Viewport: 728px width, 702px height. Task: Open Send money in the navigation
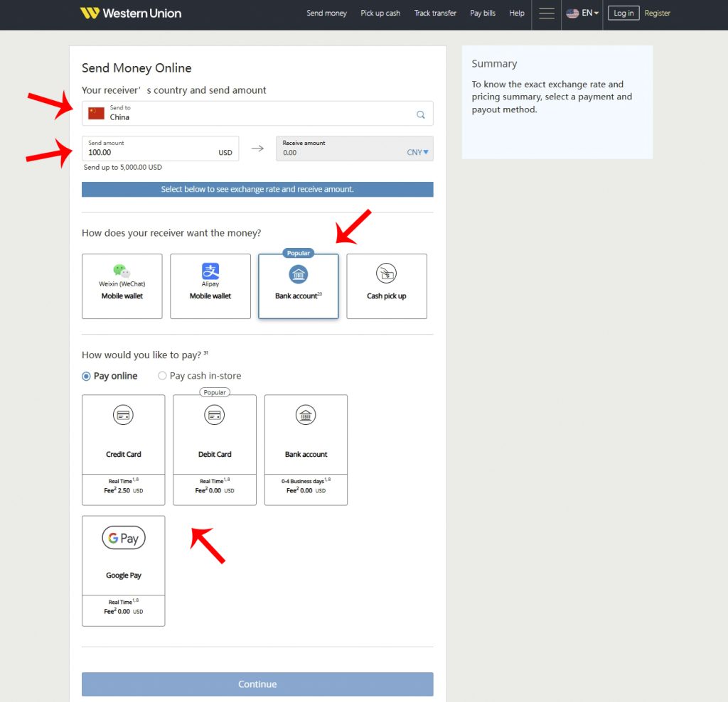[x=326, y=13]
